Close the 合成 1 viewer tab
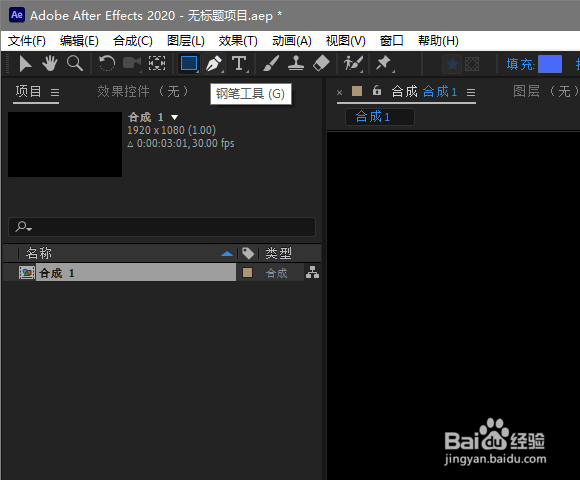This screenshot has width=580, height=480. click(340, 92)
